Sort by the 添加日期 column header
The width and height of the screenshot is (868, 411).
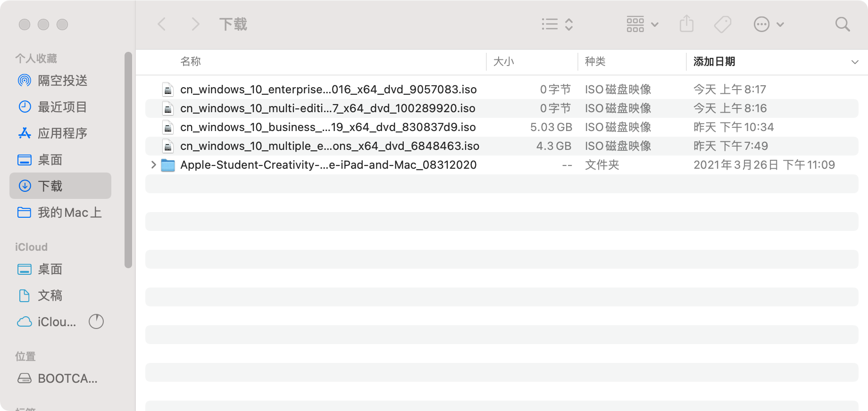714,62
